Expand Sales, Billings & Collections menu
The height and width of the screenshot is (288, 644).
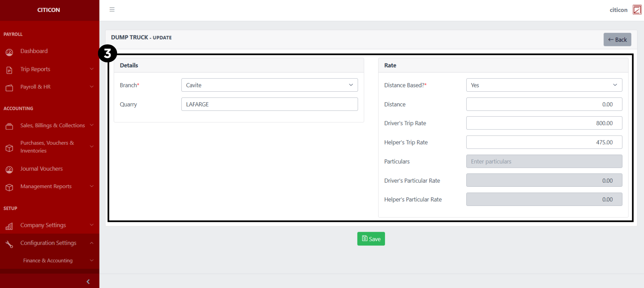click(52, 125)
